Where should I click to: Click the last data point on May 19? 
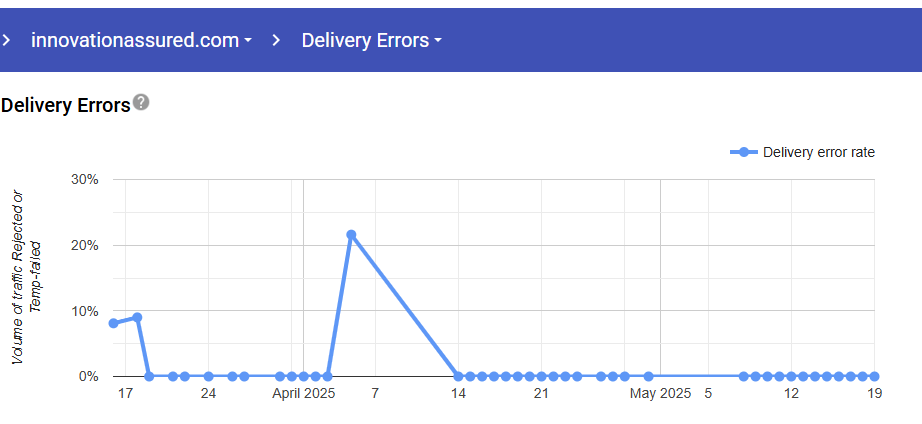tap(874, 376)
